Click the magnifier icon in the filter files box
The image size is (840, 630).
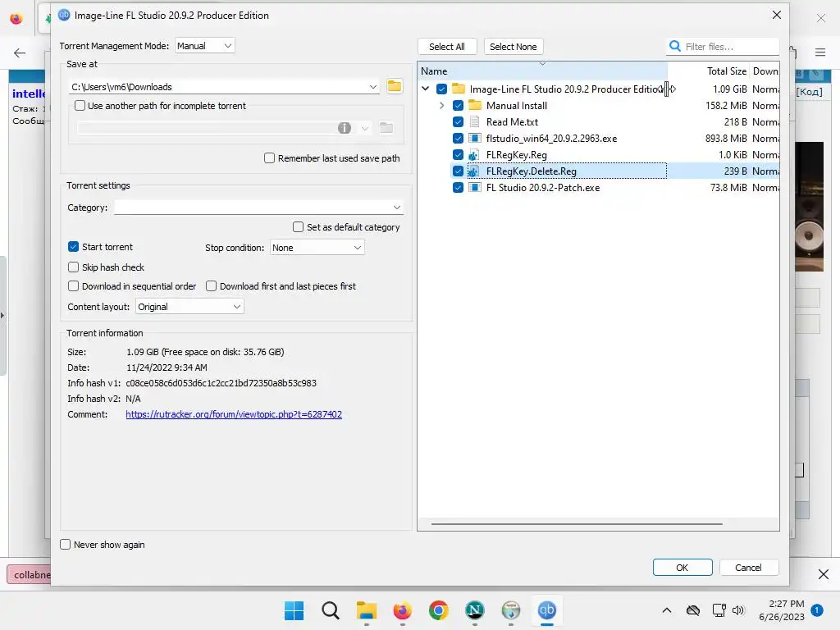point(675,46)
